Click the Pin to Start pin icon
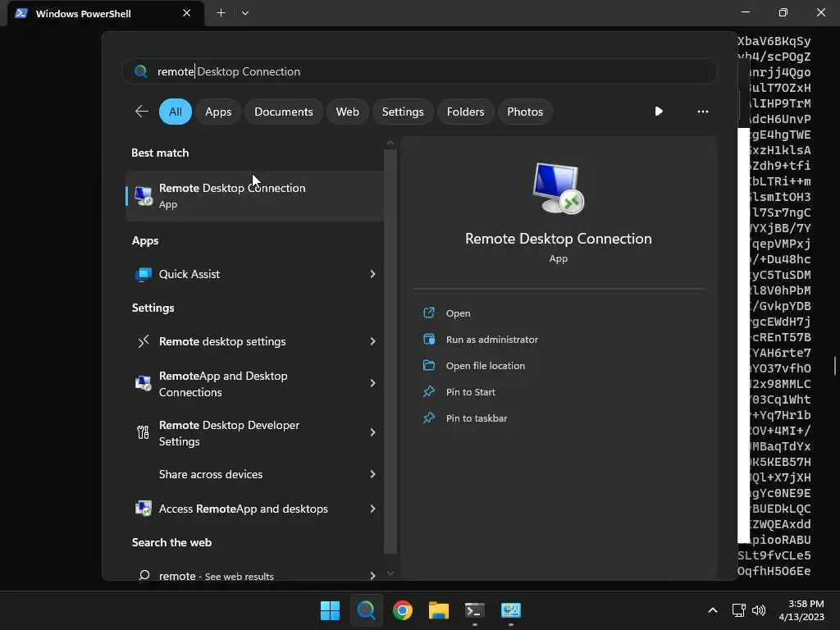This screenshot has height=630, width=840. [x=429, y=391]
